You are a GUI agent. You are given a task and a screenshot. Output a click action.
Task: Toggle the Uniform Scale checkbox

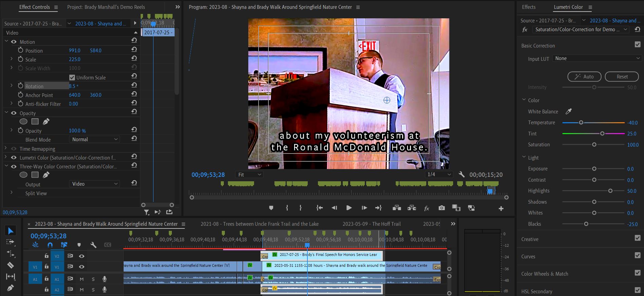(72, 77)
